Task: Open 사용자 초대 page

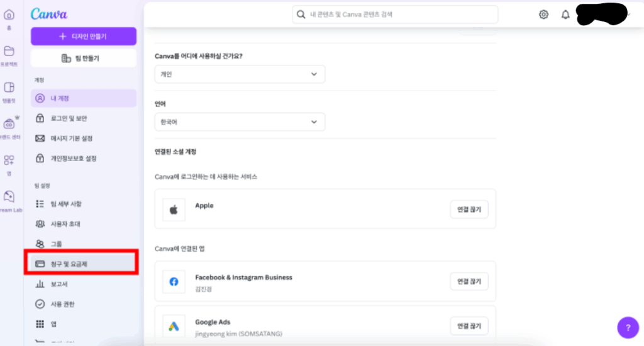Action: (84, 224)
